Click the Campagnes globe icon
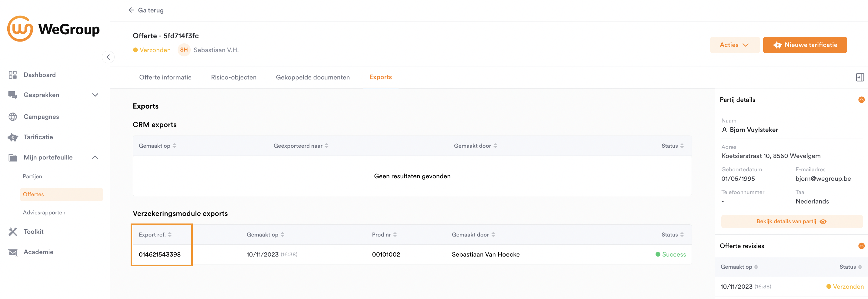 (13, 117)
